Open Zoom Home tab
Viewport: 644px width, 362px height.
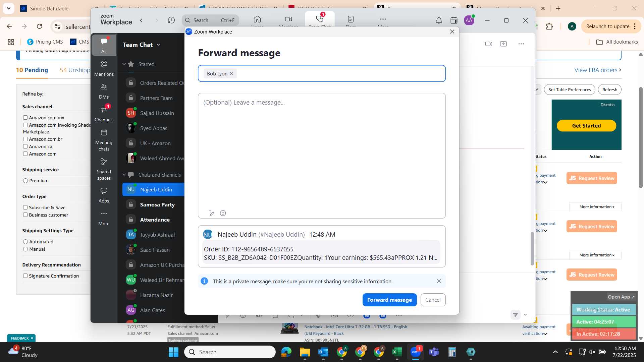(x=257, y=21)
